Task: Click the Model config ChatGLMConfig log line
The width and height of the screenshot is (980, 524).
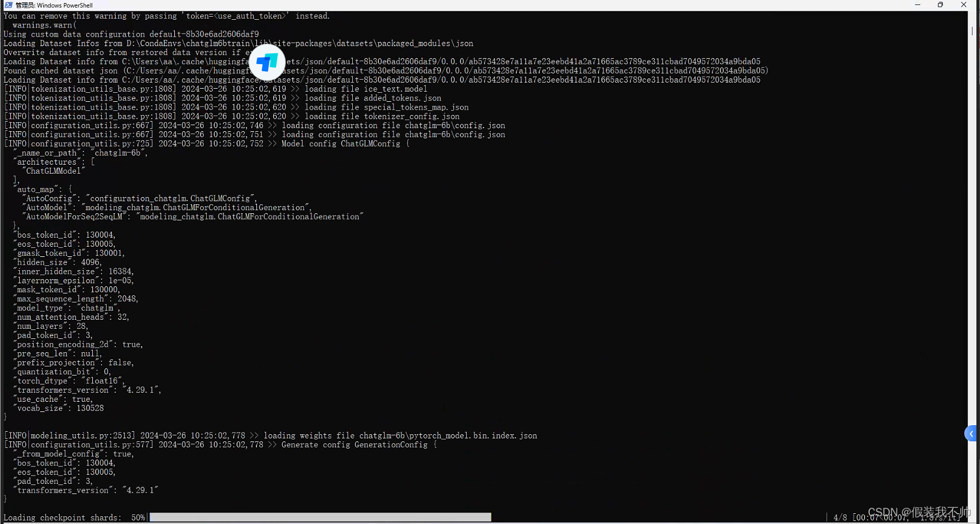Action: tap(207, 144)
